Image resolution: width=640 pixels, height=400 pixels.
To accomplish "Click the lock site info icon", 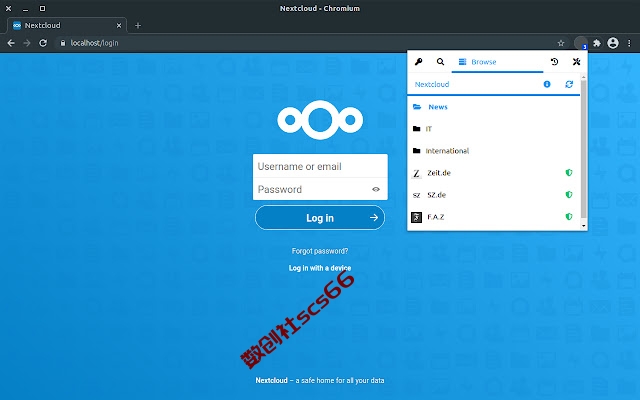I will pos(62,43).
